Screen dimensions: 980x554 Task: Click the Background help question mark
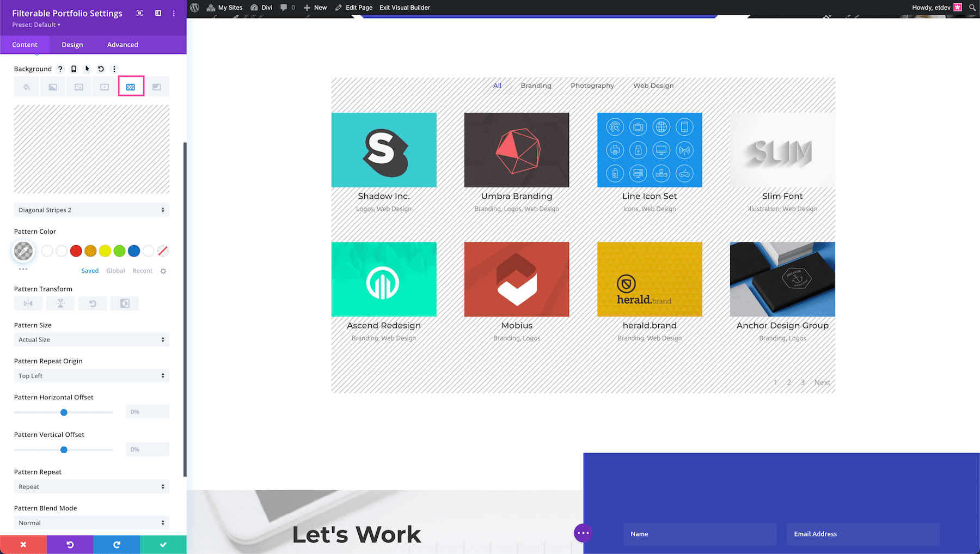pos(60,69)
